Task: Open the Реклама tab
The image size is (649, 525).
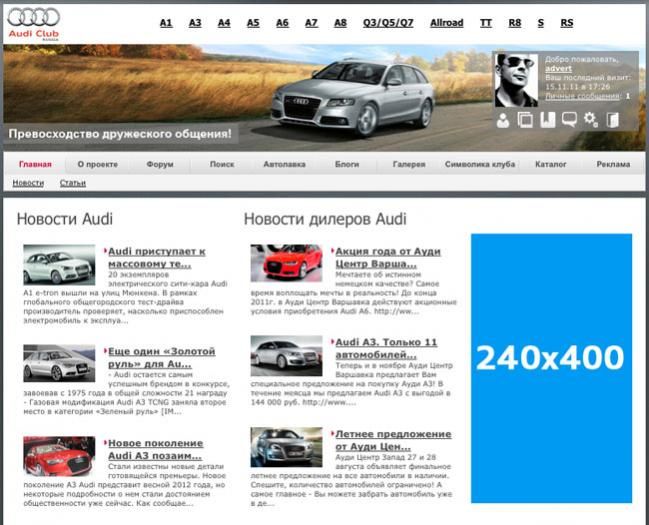Action: [x=613, y=164]
